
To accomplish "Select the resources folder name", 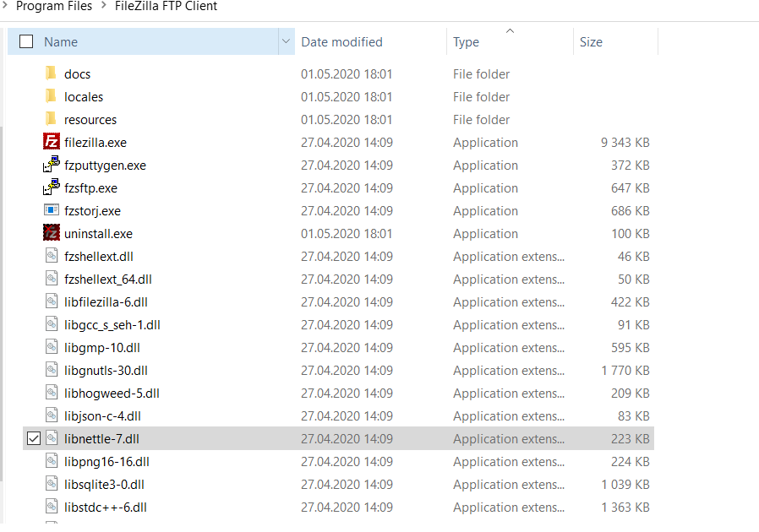I will coord(90,119).
